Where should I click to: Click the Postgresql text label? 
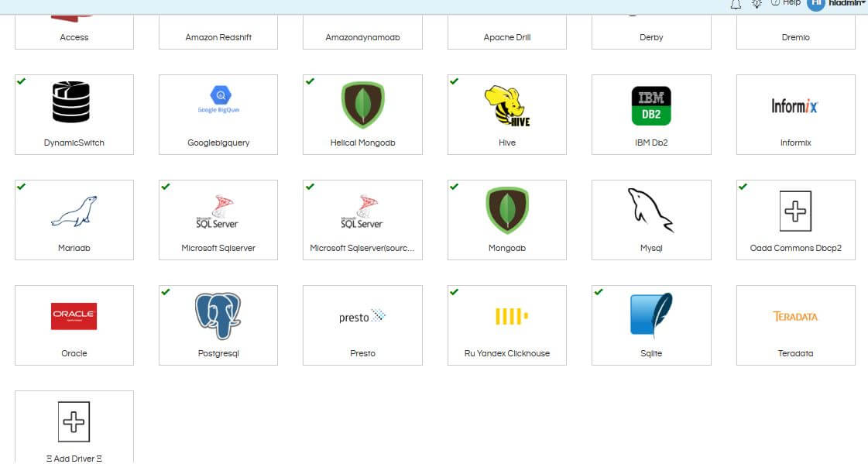[218, 353]
